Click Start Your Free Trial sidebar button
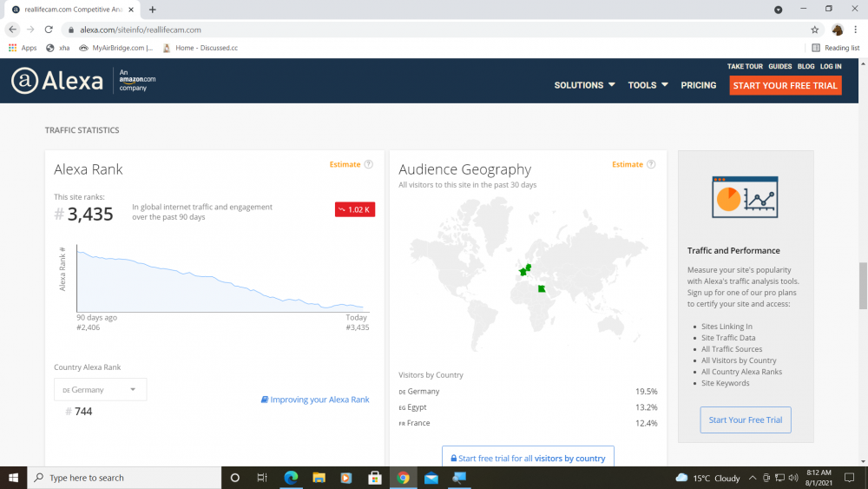The height and width of the screenshot is (489, 868). pos(746,420)
